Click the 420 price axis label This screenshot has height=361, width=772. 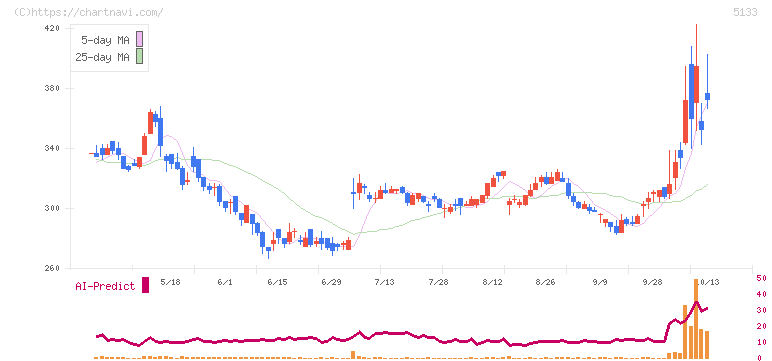coord(53,29)
